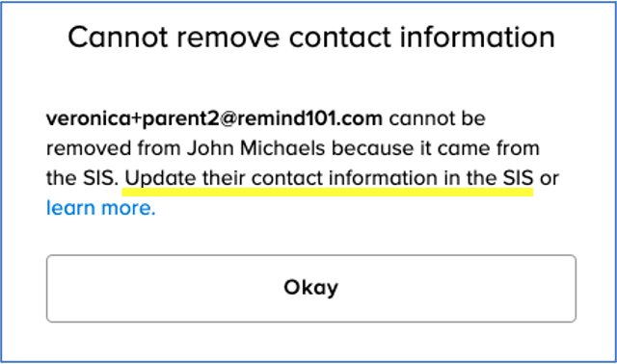Click the word "their" in the underlined sentence

[224, 178]
